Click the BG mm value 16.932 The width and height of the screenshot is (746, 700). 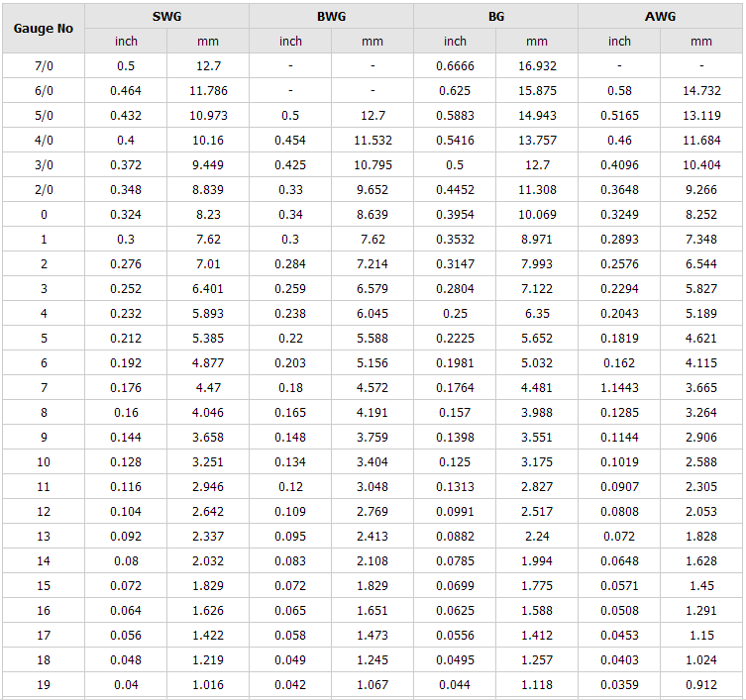(536, 66)
